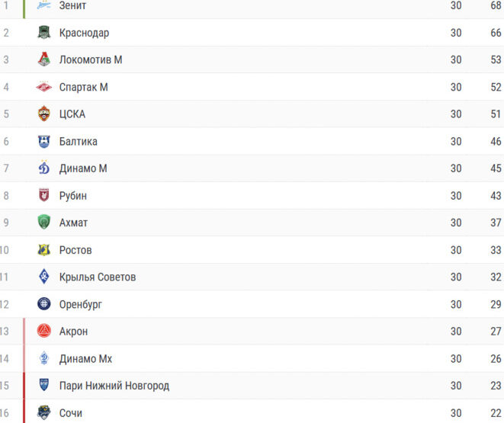Click the Ахмат green crest
The width and height of the screenshot is (504, 423).
coord(44,223)
